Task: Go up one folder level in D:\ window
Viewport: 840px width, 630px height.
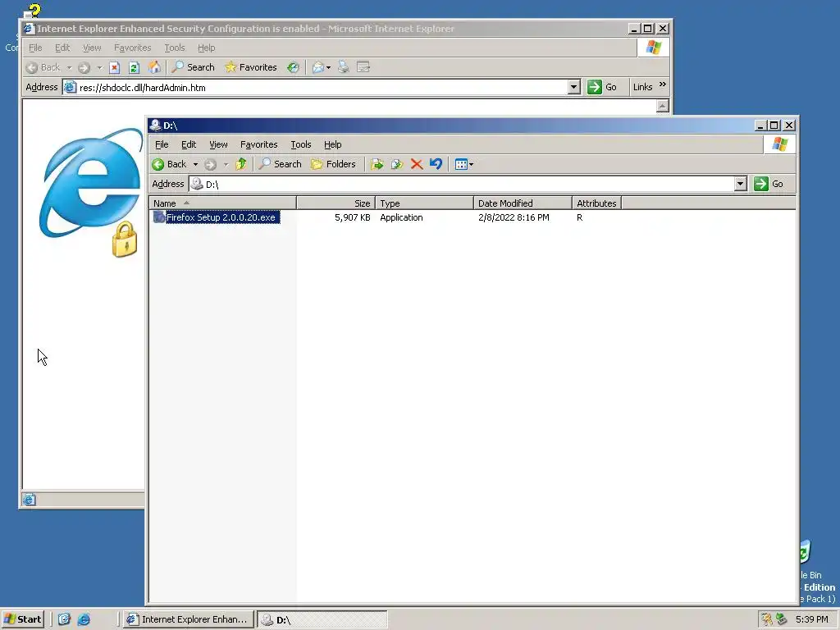Action: point(241,164)
